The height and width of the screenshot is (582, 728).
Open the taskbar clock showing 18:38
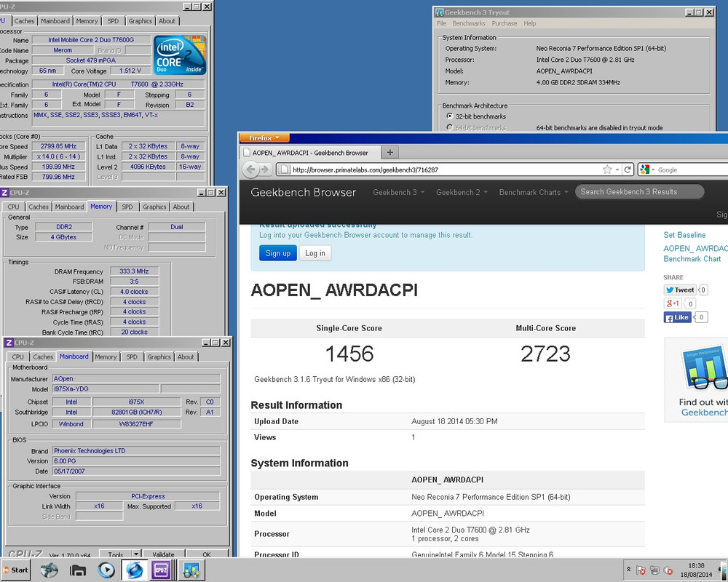point(696,570)
